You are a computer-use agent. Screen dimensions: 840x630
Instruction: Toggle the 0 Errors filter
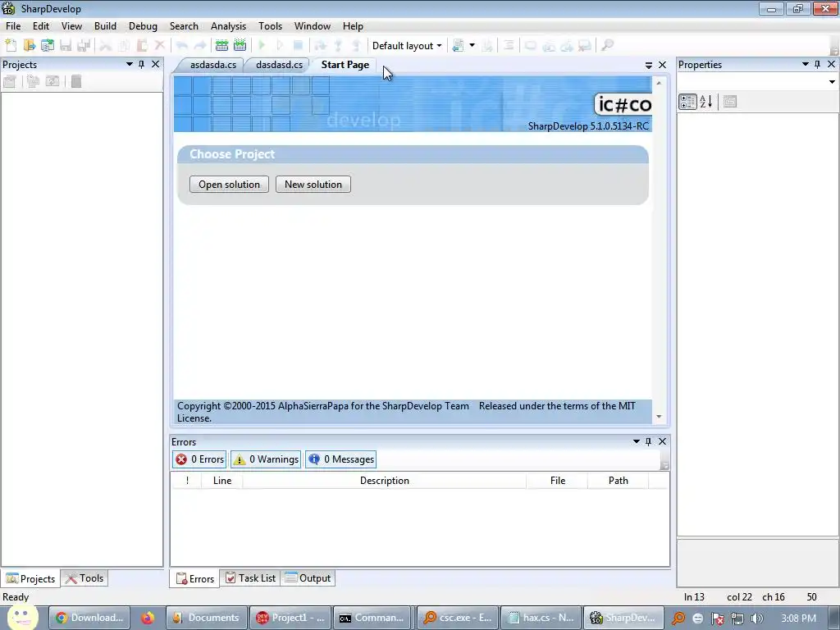pyautogui.click(x=200, y=459)
